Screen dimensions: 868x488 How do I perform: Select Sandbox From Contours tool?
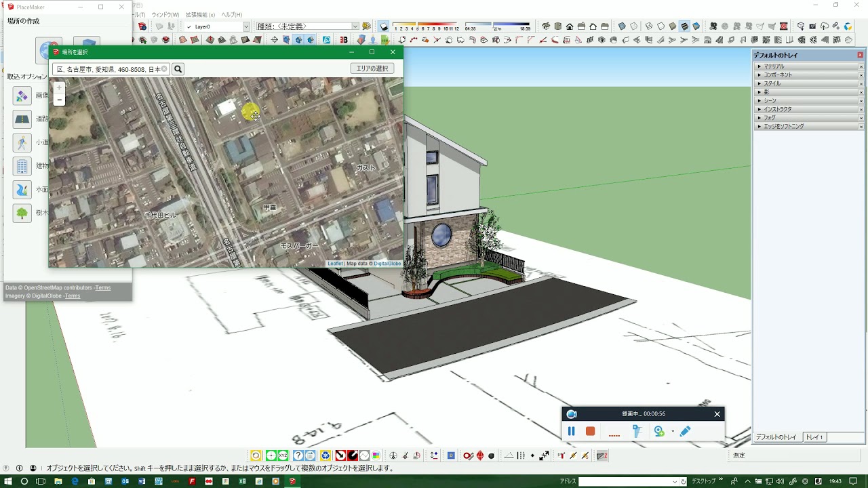(182, 40)
